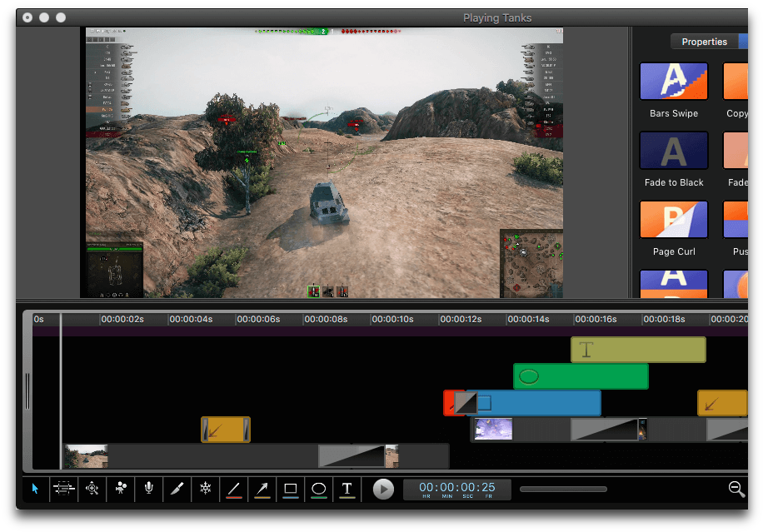Select the freeze frame snowflake tool
763x532 pixels.
[206, 488]
